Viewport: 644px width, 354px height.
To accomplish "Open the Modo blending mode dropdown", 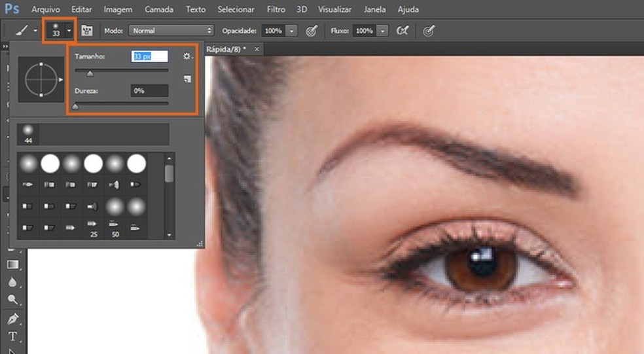I will tap(171, 31).
